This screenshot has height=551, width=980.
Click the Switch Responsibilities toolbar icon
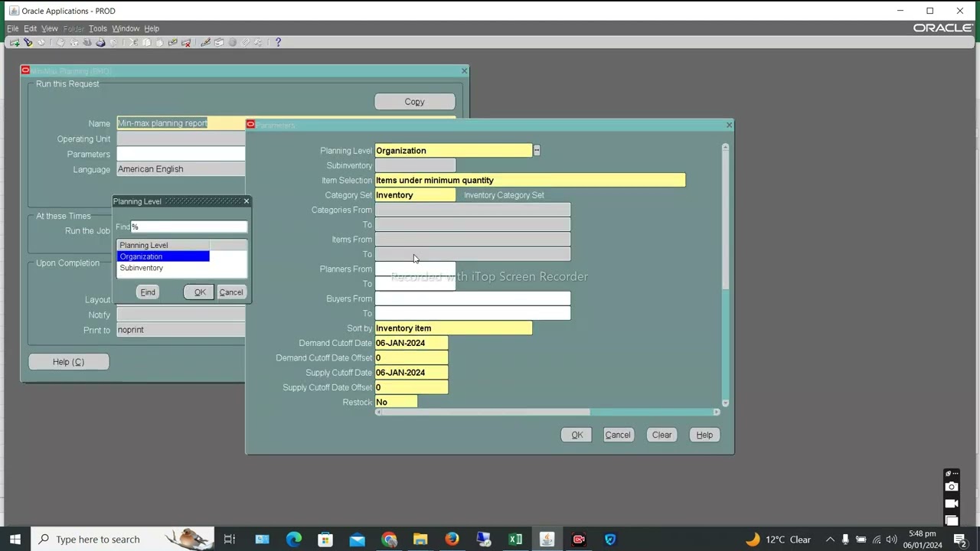click(87, 43)
